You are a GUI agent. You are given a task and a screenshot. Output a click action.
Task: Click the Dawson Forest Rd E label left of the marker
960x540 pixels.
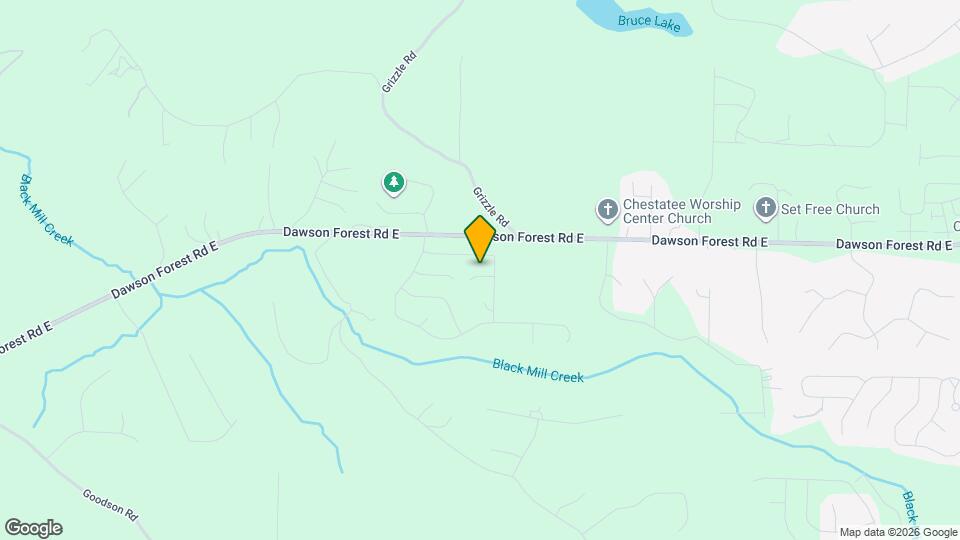(341, 233)
